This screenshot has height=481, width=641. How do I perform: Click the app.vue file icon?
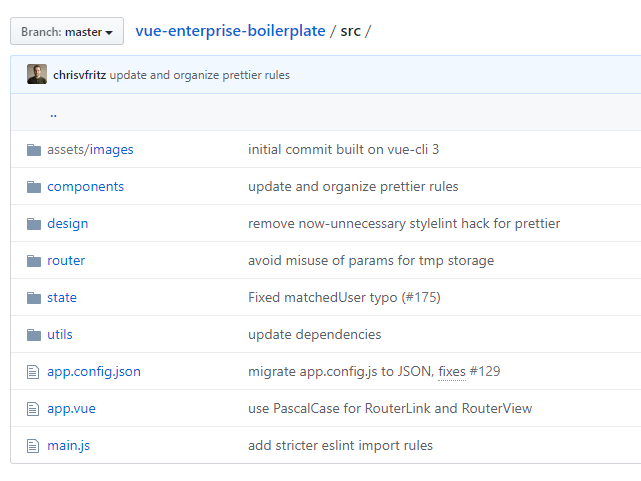[34, 409]
